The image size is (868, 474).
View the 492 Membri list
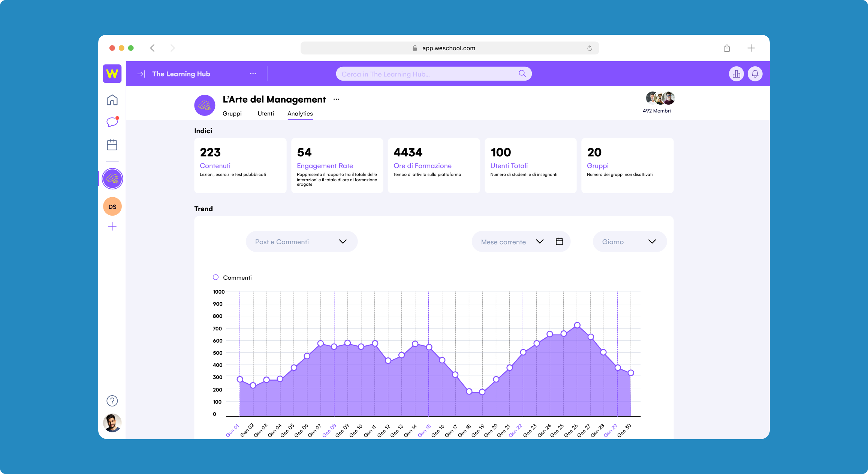[x=657, y=111]
